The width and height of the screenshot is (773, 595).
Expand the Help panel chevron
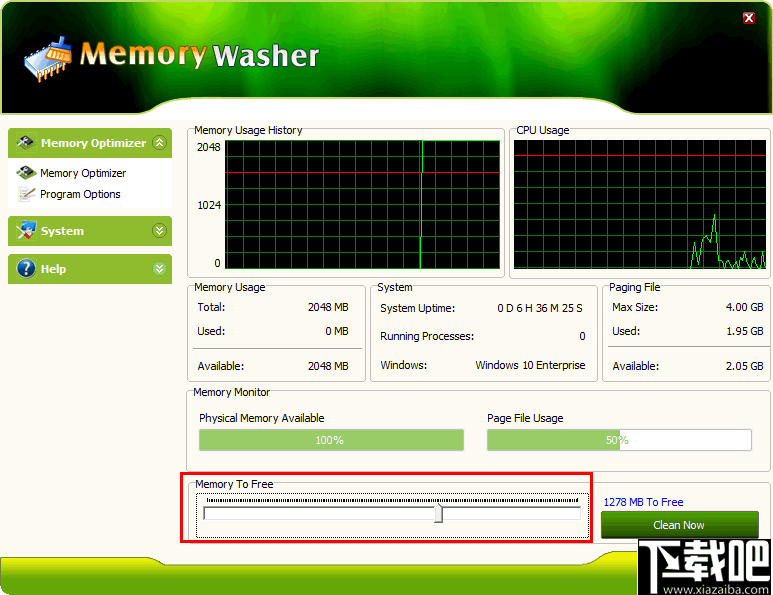[x=159, y=269]
